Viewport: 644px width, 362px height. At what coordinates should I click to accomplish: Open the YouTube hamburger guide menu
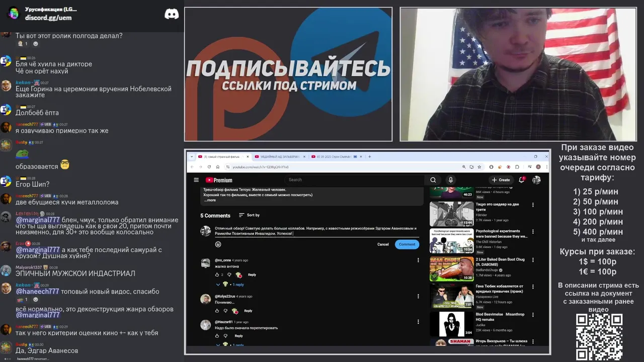(196, 180)
